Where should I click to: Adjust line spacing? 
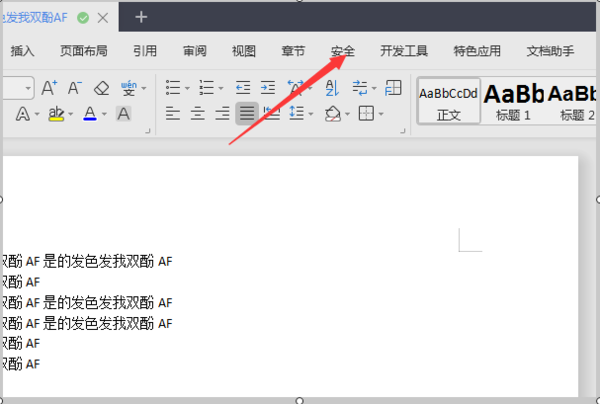(297, 113)
